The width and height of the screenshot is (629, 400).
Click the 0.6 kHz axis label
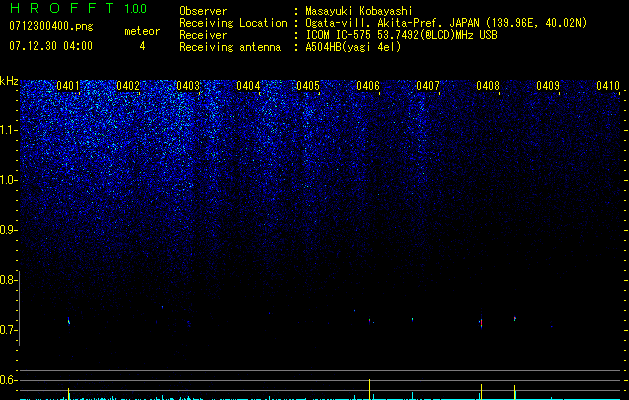[8, 380]
